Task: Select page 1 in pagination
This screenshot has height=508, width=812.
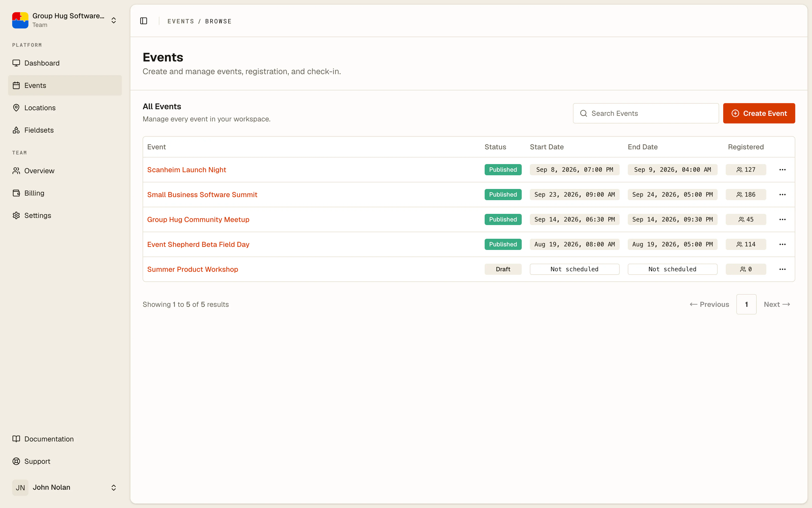Action: 746,304
